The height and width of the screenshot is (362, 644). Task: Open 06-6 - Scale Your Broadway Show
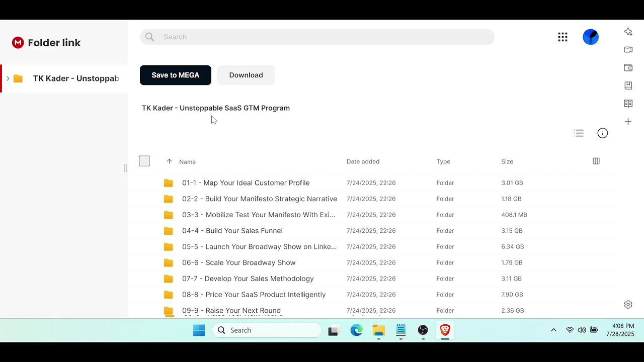239,263
